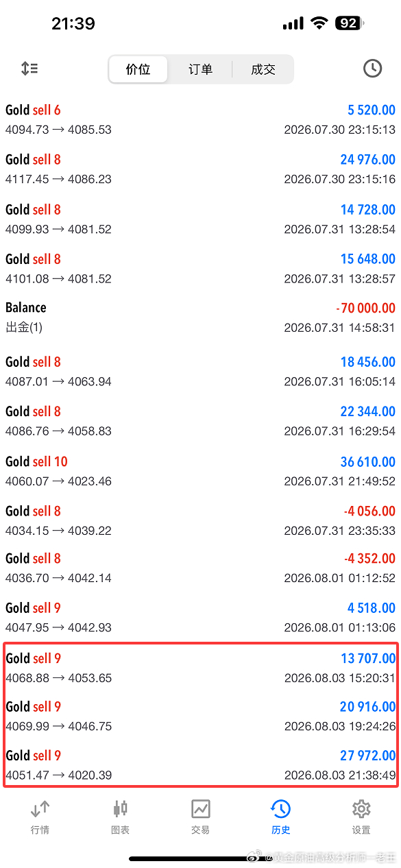Select the trade closed at 2026.08.03 19:24:26

coord(200,716)
